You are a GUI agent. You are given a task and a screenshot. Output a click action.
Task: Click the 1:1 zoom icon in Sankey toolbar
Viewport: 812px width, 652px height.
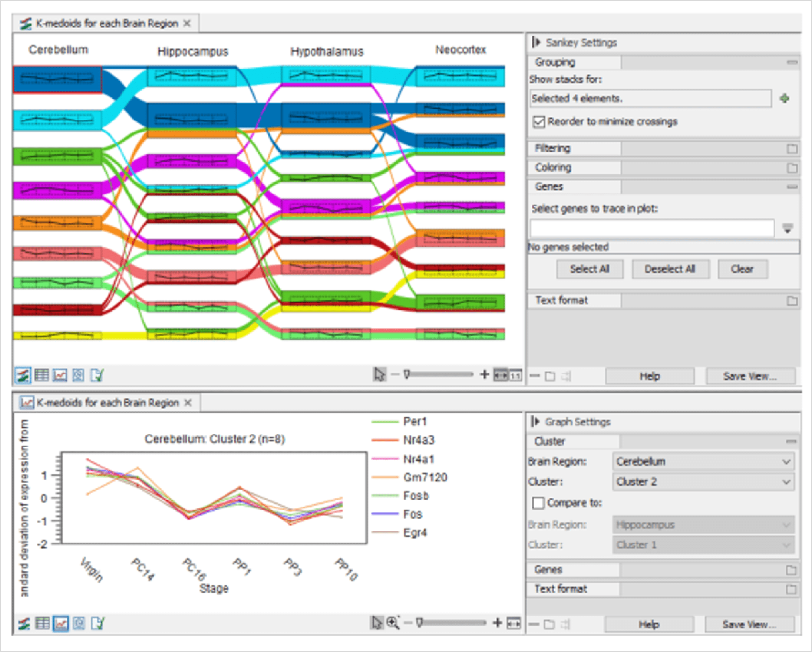tap(515, 375)
